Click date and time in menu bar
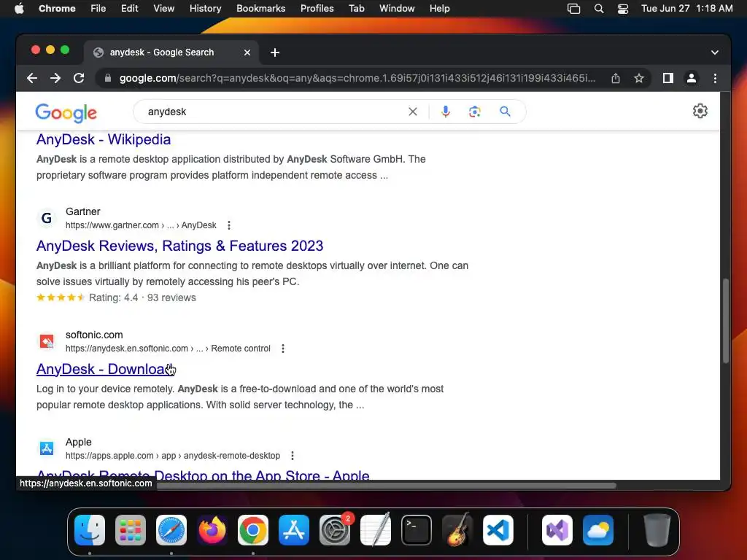This screenshot has height=560, width=747. click(x=686, y=9)
